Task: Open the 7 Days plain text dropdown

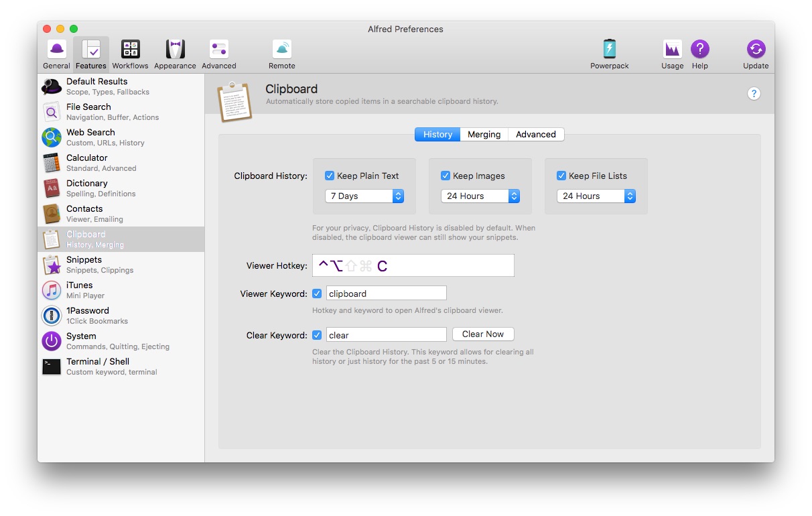Action: [364, 196]
